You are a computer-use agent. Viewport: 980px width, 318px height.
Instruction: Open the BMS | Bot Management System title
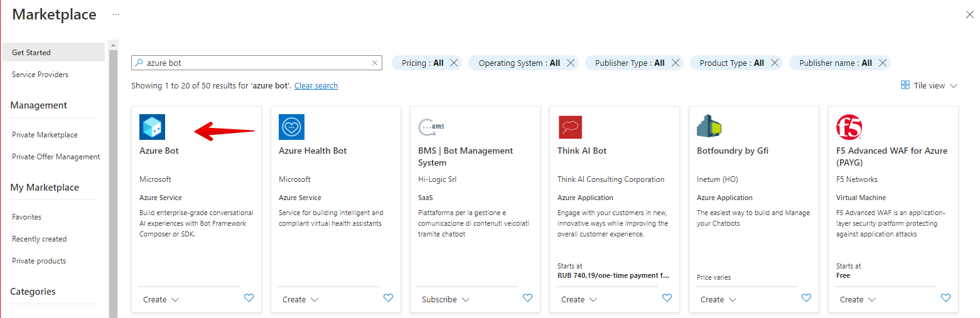[466, 156]
